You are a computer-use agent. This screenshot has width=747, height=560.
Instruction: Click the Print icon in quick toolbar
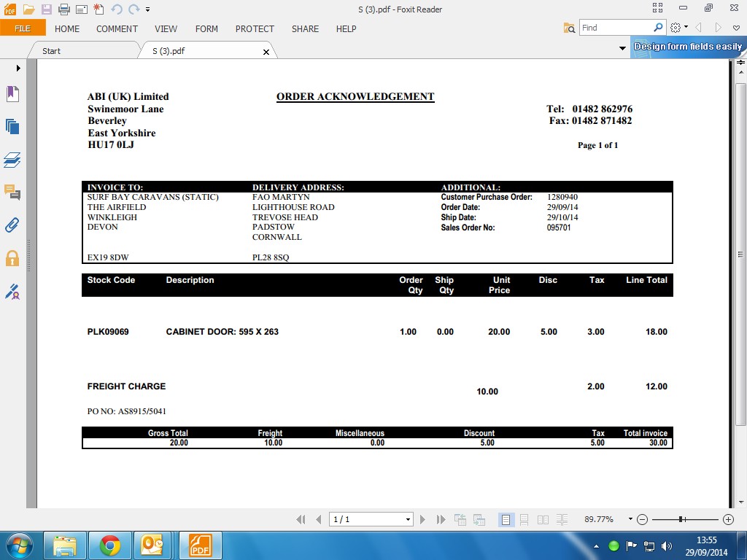pos(64,9)
